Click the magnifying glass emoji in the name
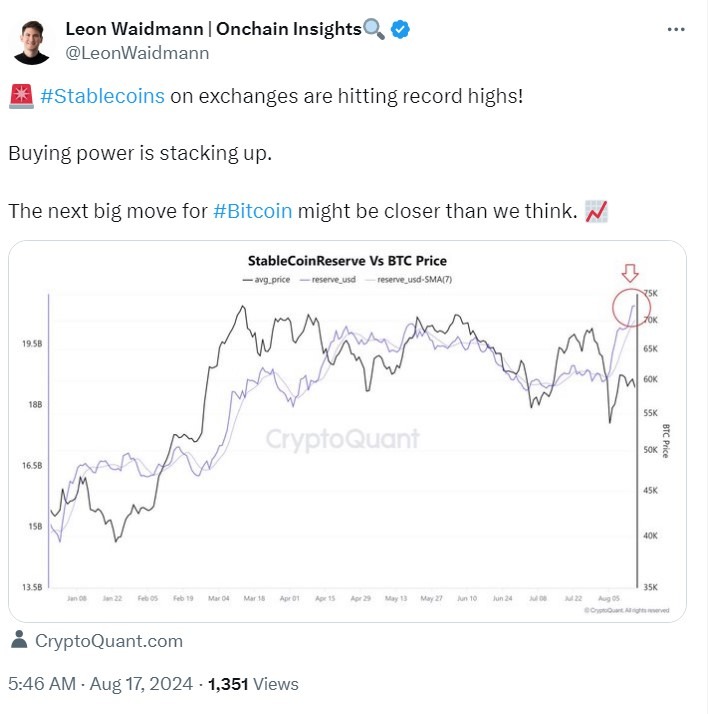 [x=374, y=30]
